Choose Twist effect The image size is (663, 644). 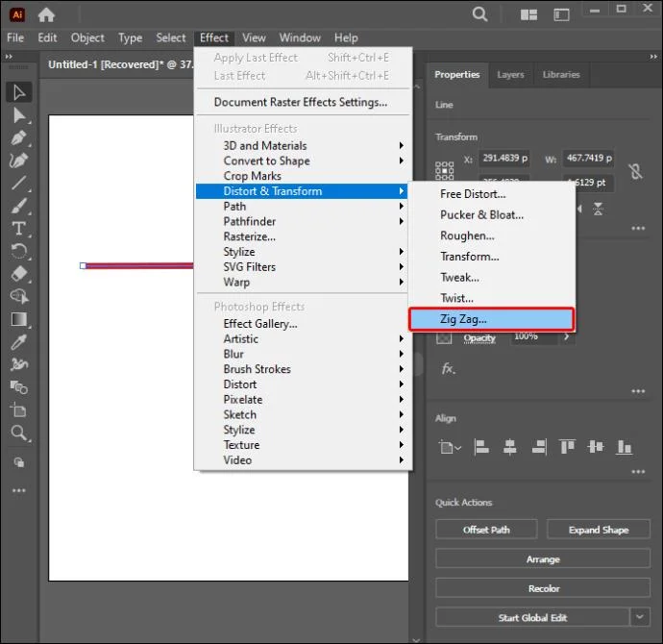[491, 298]
